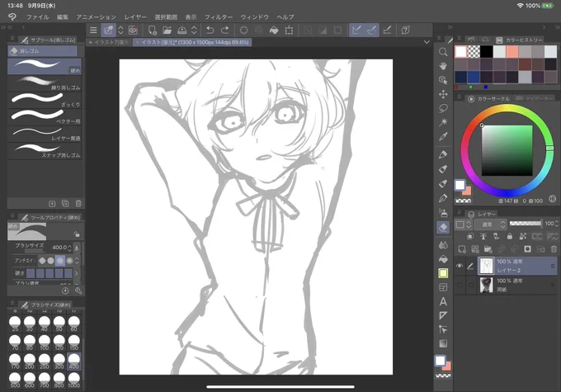
Task: Select the weak anti-aliasing option
Action: (x=51, y=261)
